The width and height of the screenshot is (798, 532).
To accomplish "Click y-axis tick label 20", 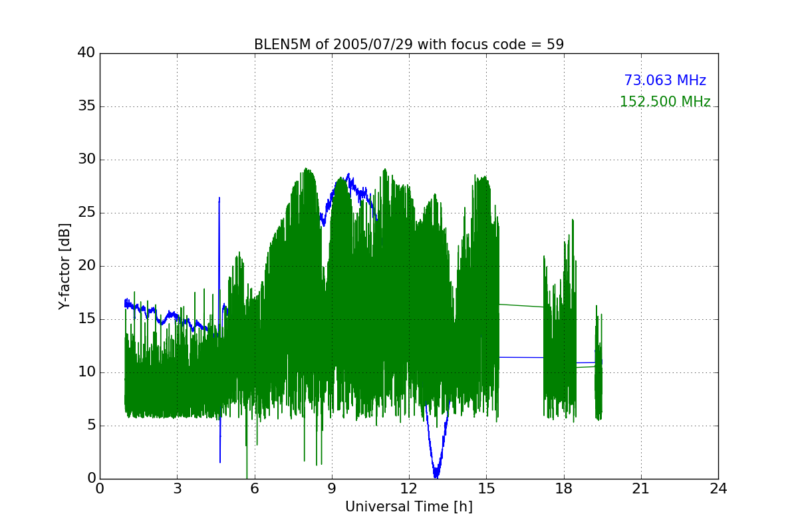I will 86,266.
